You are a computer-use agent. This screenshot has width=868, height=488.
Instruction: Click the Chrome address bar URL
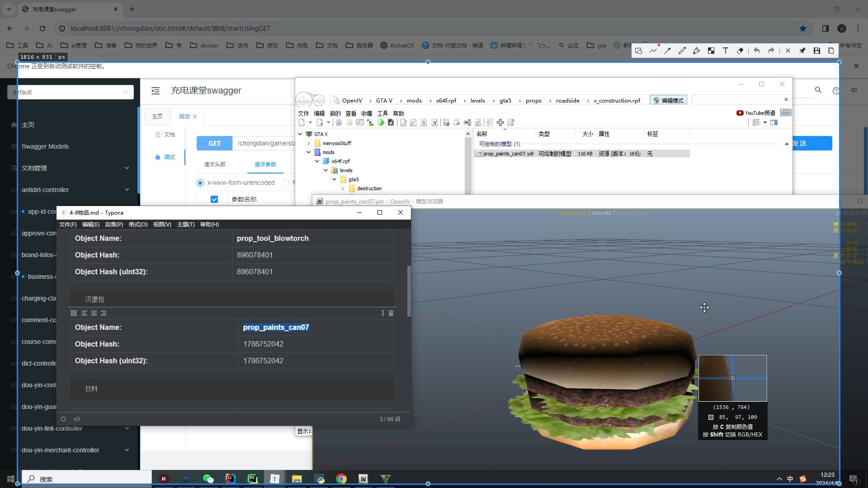coord(170,28)
